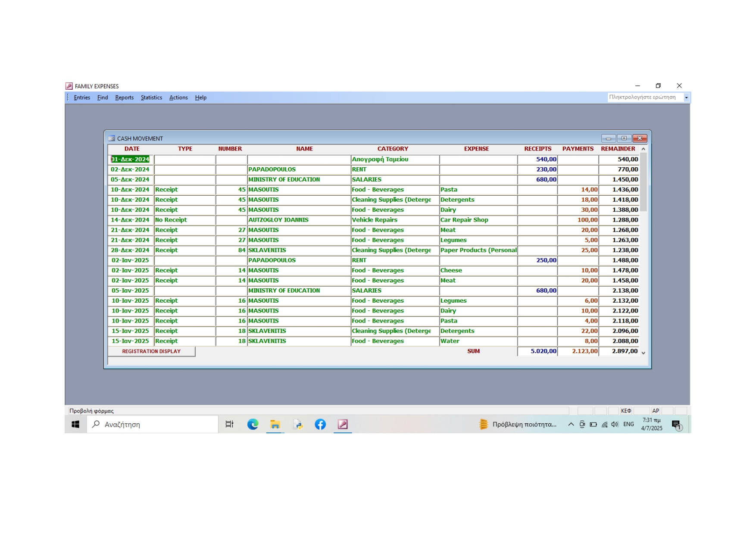Open the Entries menu

82,98
